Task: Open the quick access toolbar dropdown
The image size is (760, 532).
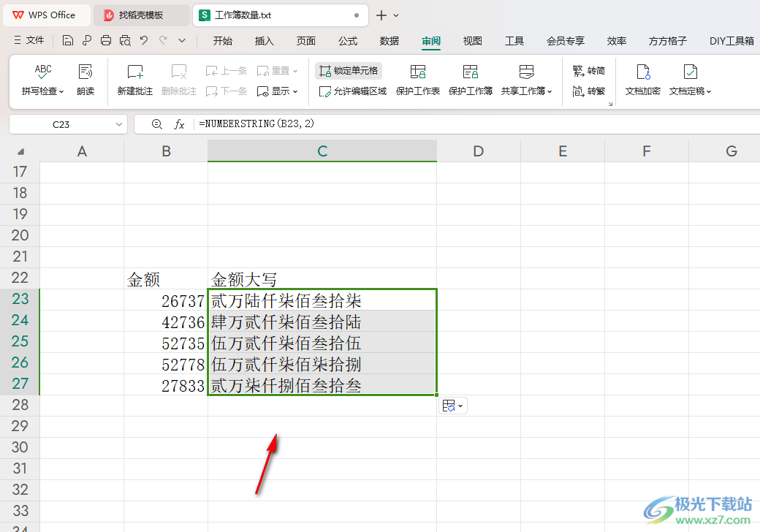Action: [182, 41]
